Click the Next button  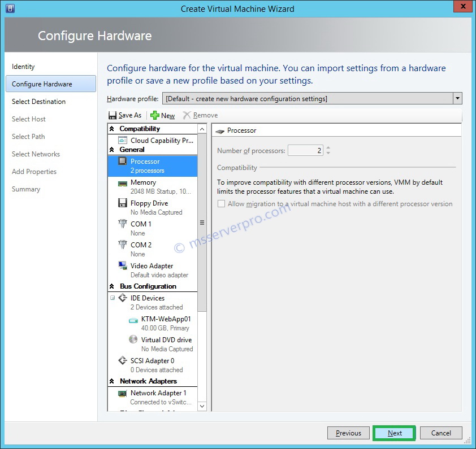pos(395,433)
